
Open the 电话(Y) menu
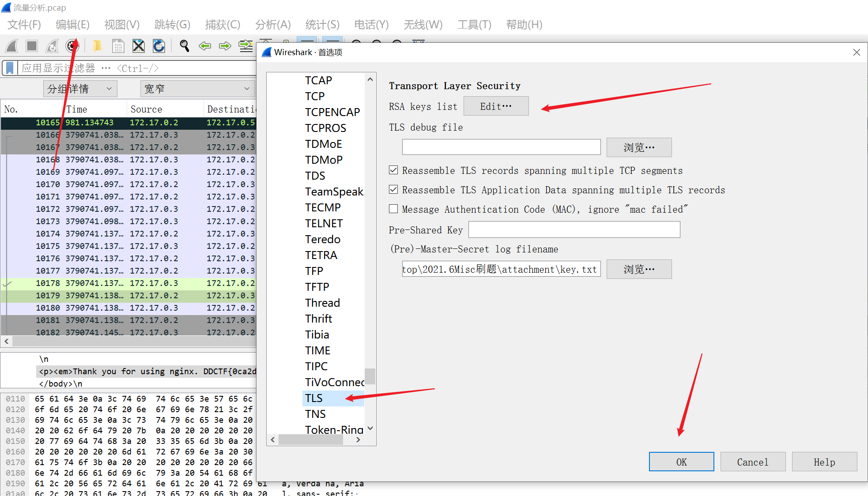(x=371, y=24)
